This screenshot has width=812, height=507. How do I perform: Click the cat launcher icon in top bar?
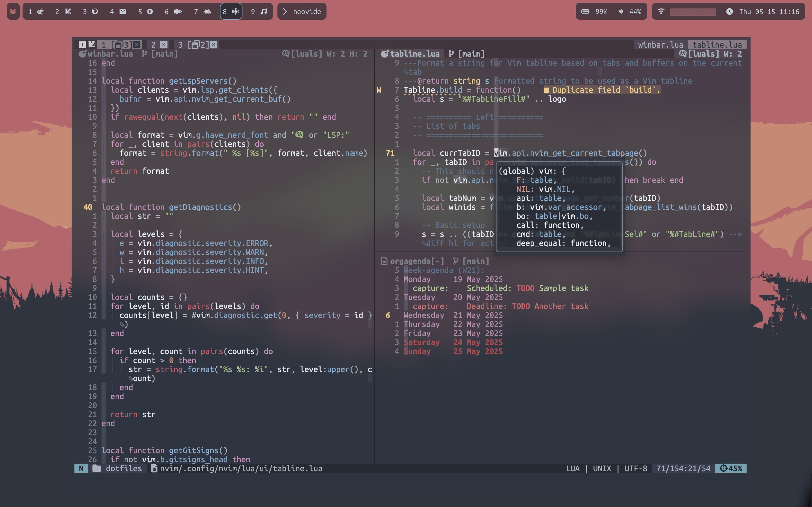13,11
